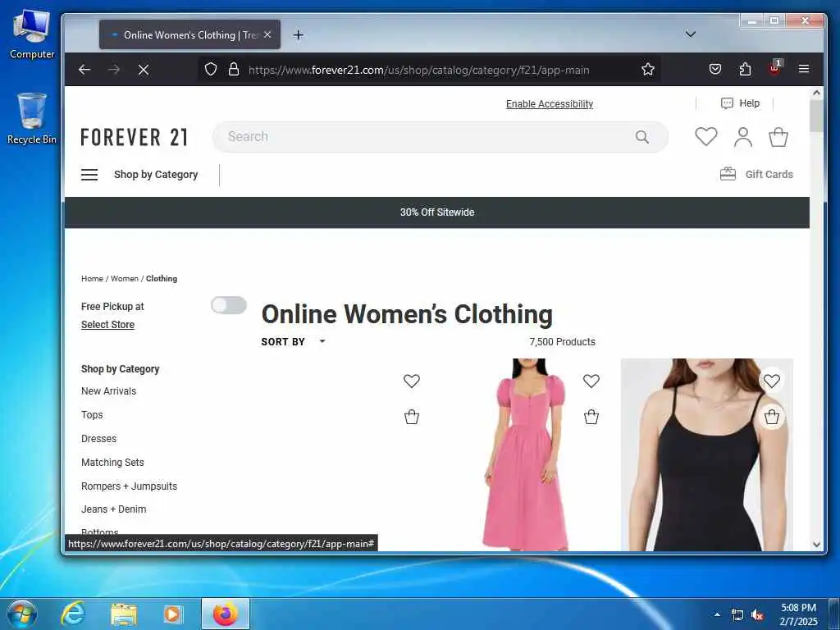
Task: Click the Help text link
Action: [750, 103]
